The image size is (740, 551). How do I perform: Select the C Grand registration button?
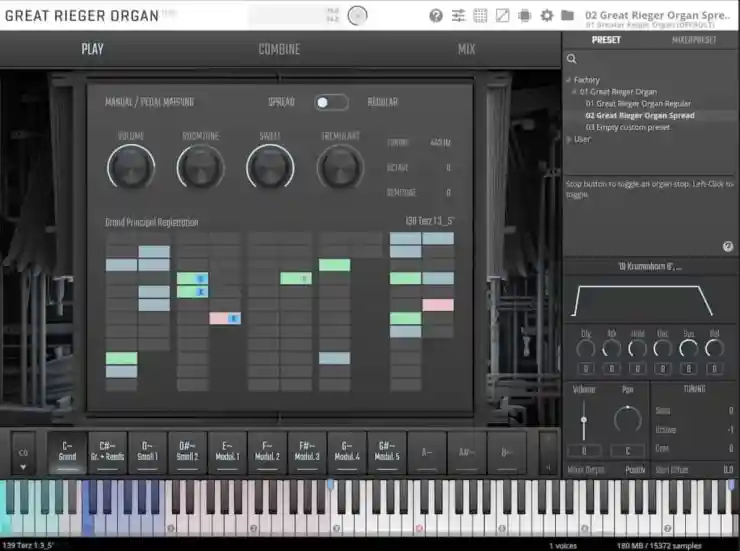click(x=67, y=452)
